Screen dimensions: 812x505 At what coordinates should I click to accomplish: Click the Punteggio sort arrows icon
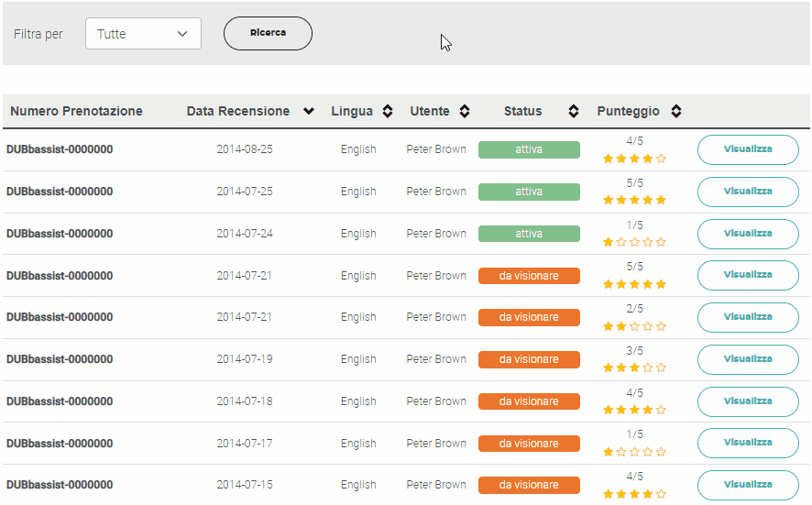coord(676,112)
